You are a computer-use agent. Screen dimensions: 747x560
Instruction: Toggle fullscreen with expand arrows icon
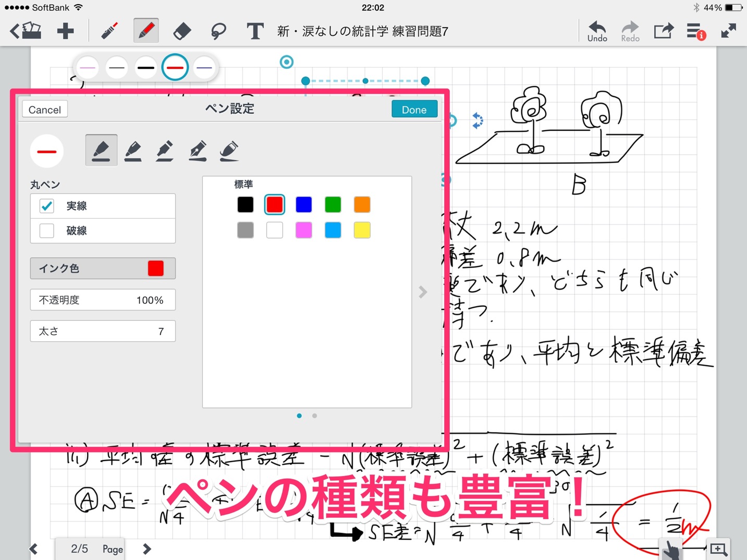(728, 31)
